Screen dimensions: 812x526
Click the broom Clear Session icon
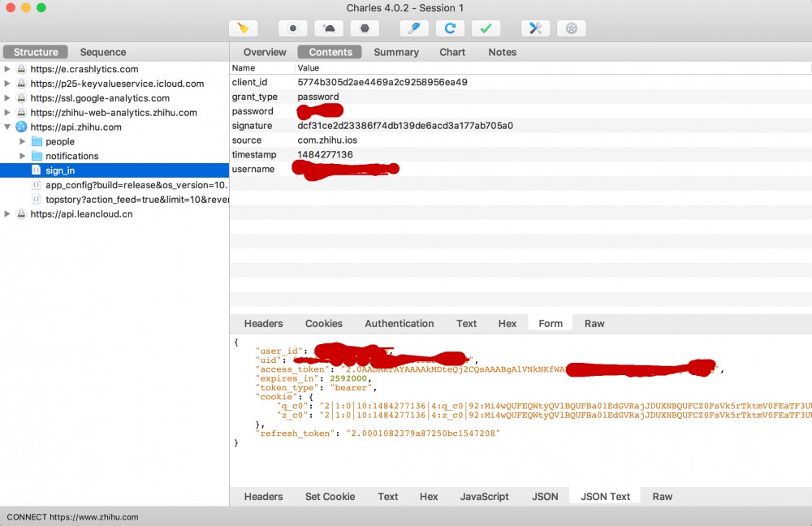point(243,28)
